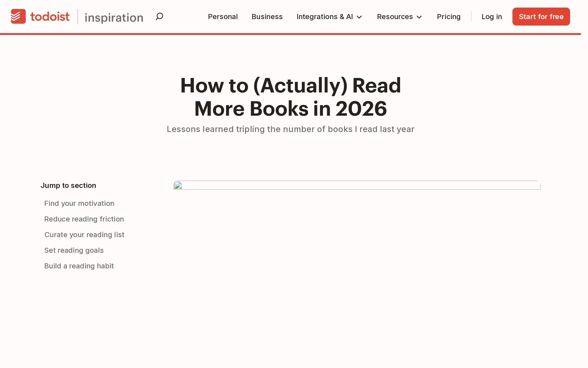Expand the Integrations & AI dropdown
Screen dimensions: 588x368
pos(329,17)
